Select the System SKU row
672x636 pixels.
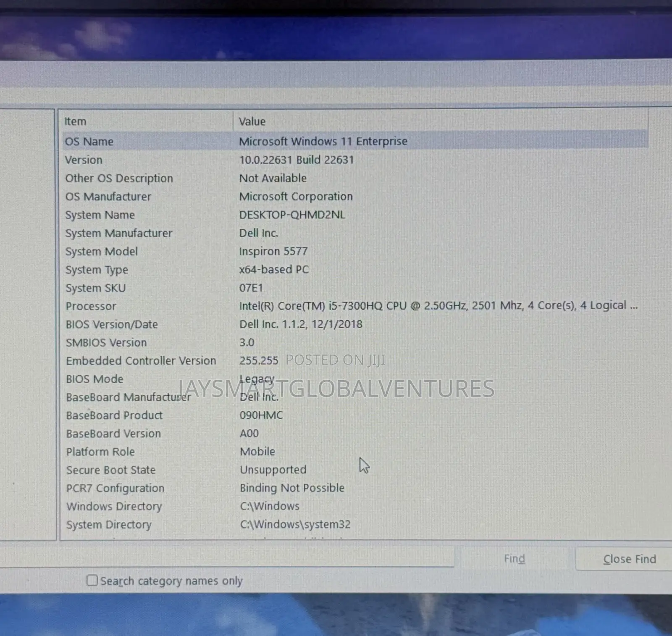[x=355, y=288]
